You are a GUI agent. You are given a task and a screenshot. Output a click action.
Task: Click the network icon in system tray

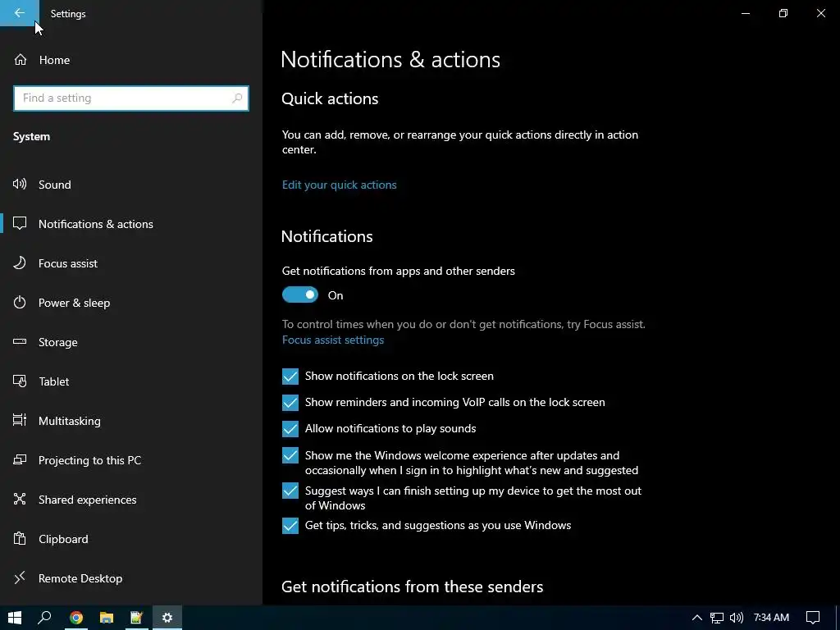[717, 618]
